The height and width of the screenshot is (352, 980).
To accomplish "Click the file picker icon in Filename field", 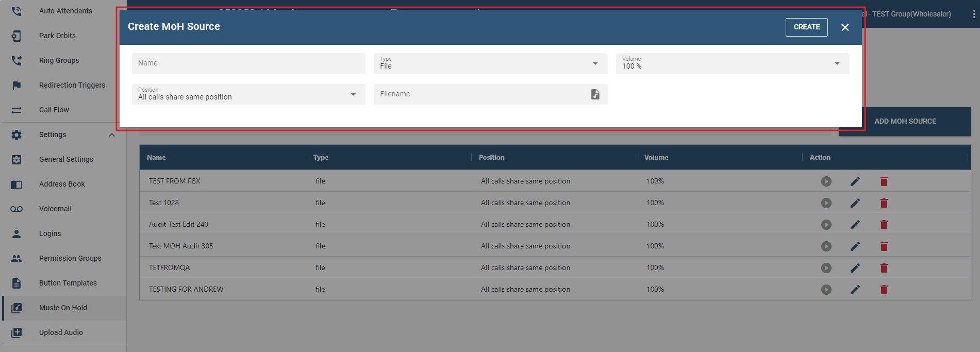I will tap(595, 94).
